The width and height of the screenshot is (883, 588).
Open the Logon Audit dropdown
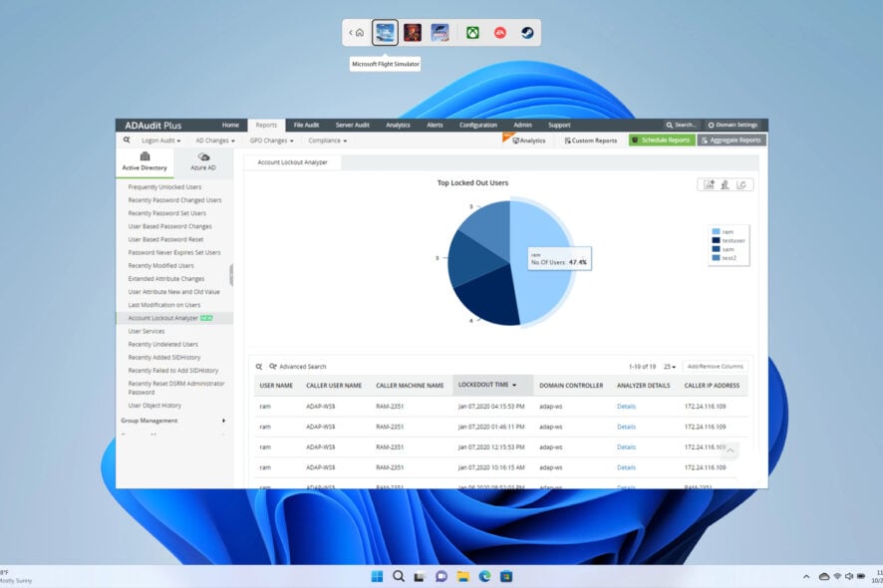point(157,141)
